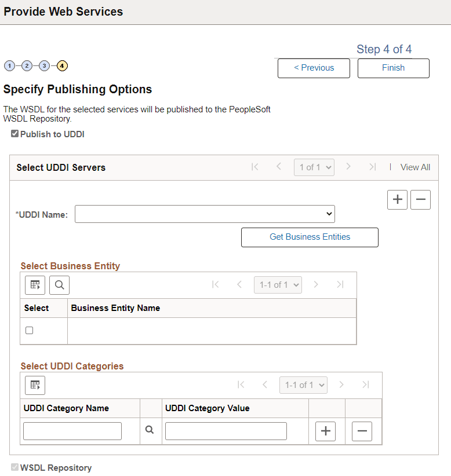This screenshot has height=476, width=451.
Task: Click the lookup magnifier beside UDDI Category Name
Action: pyautogui.click(x=151, y=431)
